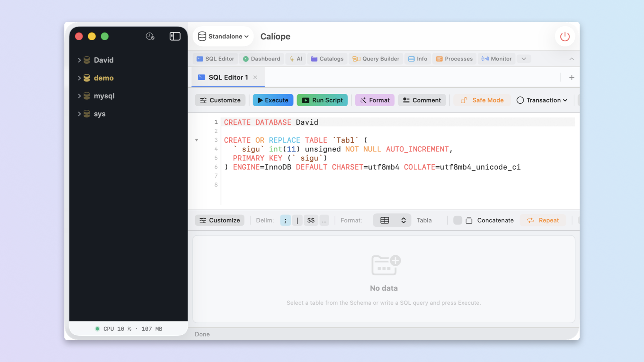Image resolution: width=644 pixels, height=362 pixels.
Task: Toggle the sidebar panel icon
Action: [x=175, y=36]
